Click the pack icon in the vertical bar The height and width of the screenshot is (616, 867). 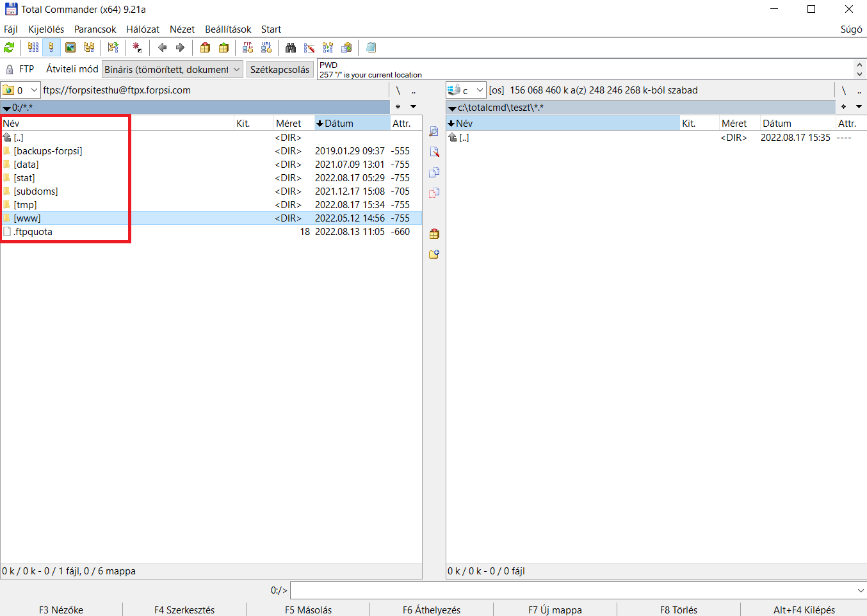point(434,234)
